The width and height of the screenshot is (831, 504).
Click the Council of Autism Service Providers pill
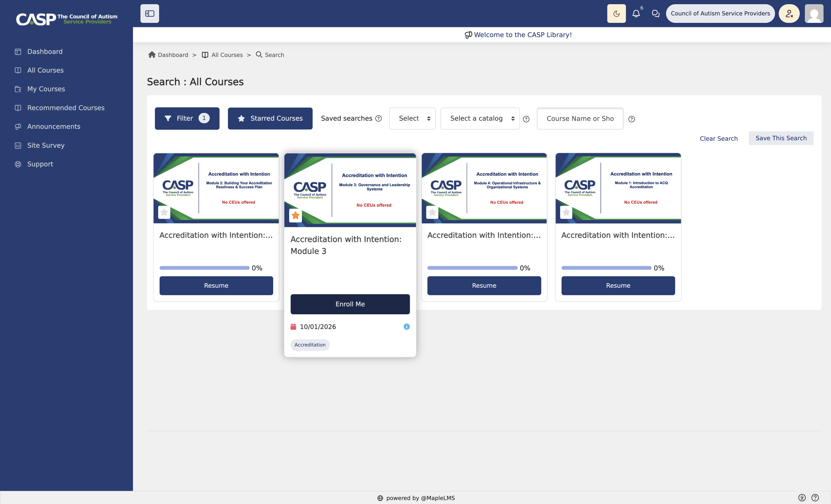[x=720, y=14]
